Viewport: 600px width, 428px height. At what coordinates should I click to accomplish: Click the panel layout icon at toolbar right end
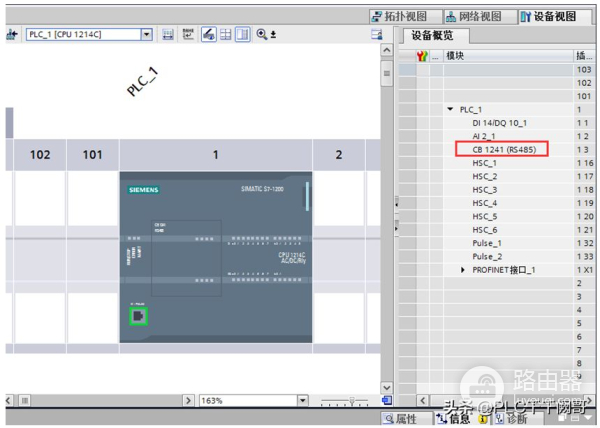[377, 34]
